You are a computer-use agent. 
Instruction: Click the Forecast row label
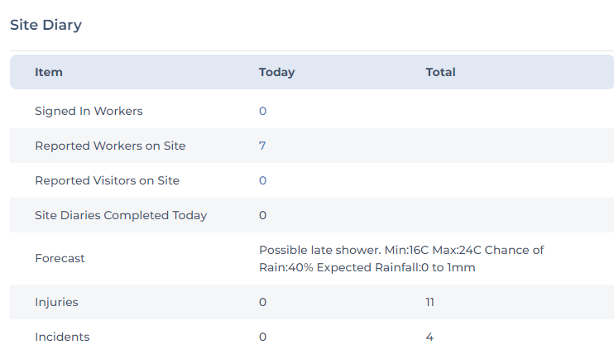point(60,258)
